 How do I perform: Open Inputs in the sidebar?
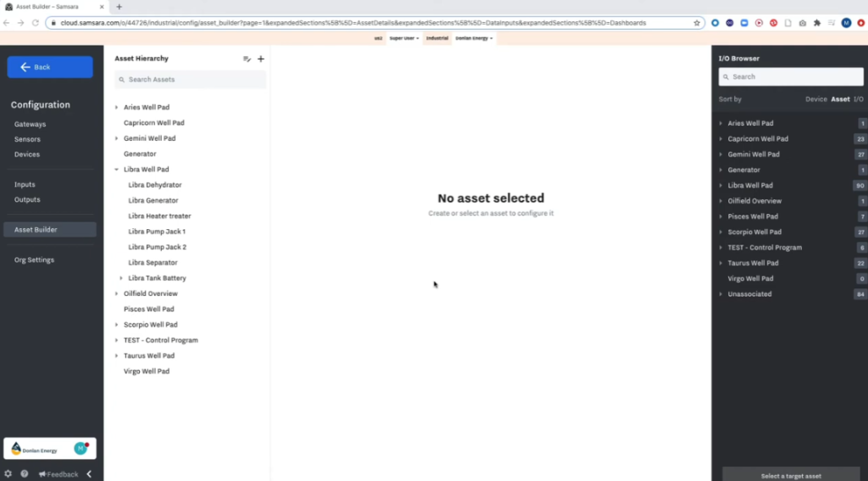tap(25, 184)
